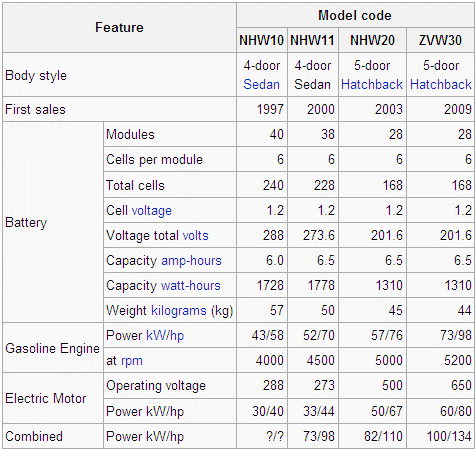The image size is (476, 453).
Task: Select the ZVW30 column header
Action: click(x=440, y=40)
